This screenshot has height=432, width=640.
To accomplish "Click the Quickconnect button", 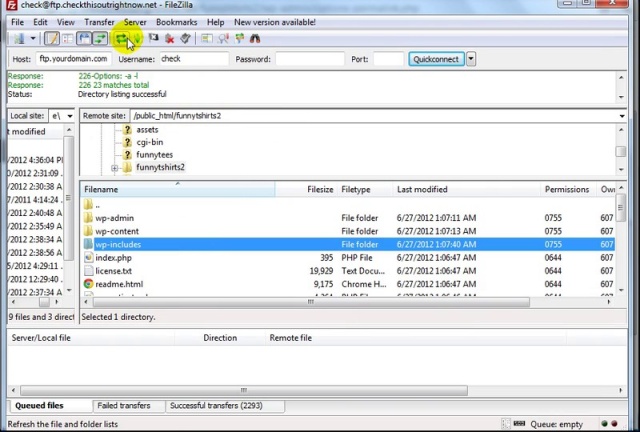I will [436, 59].
